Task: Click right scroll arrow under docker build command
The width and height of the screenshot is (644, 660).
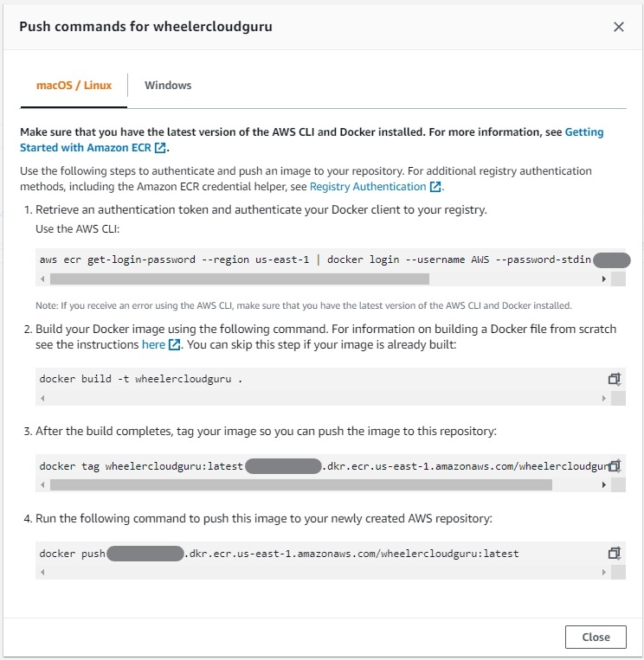Action: 603,398
